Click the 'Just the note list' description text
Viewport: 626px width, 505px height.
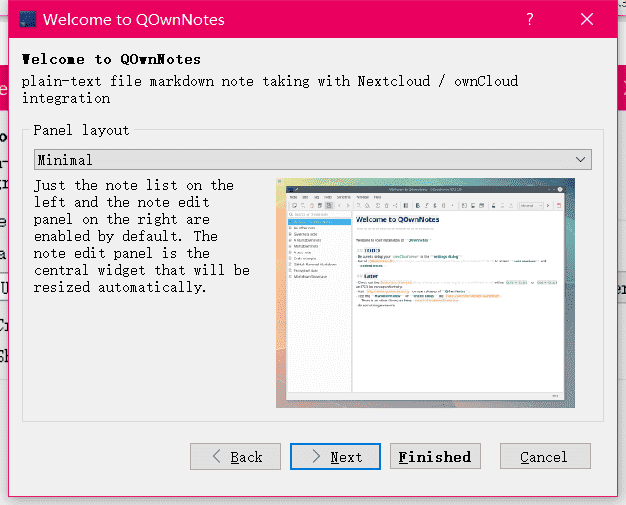click(142, 236)
